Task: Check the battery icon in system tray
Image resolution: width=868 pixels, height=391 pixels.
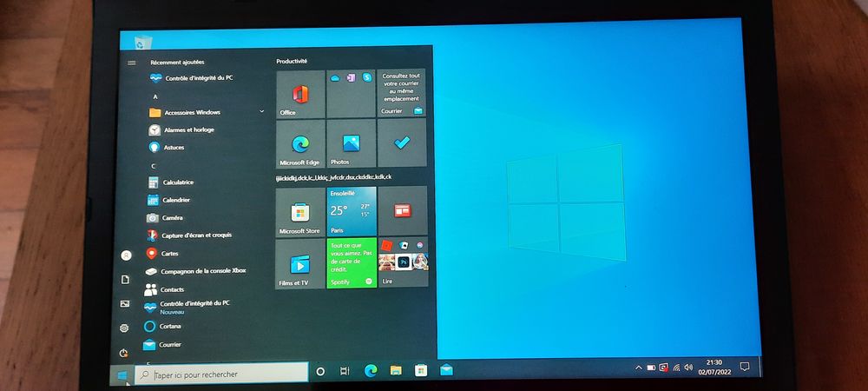Action: click(651, 368)
